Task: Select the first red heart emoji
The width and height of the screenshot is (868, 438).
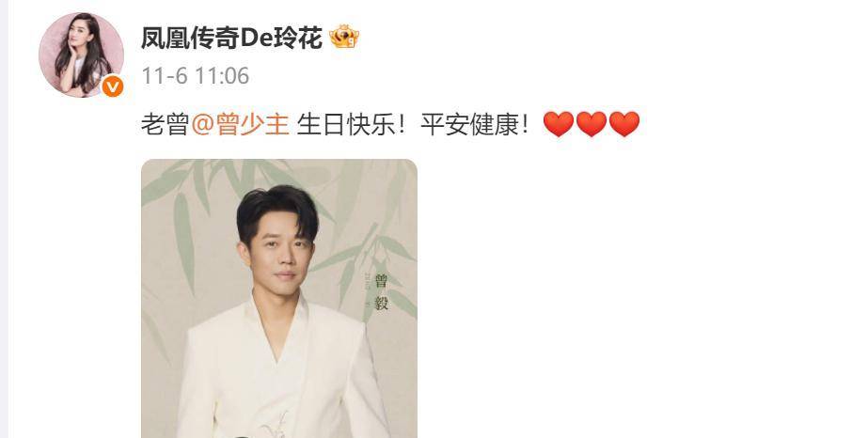Action: (559, 124)
